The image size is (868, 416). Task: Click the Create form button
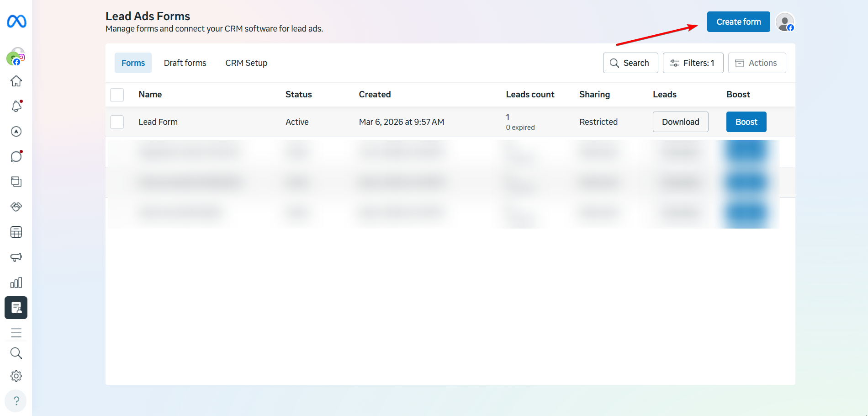[x=738, y=21]
